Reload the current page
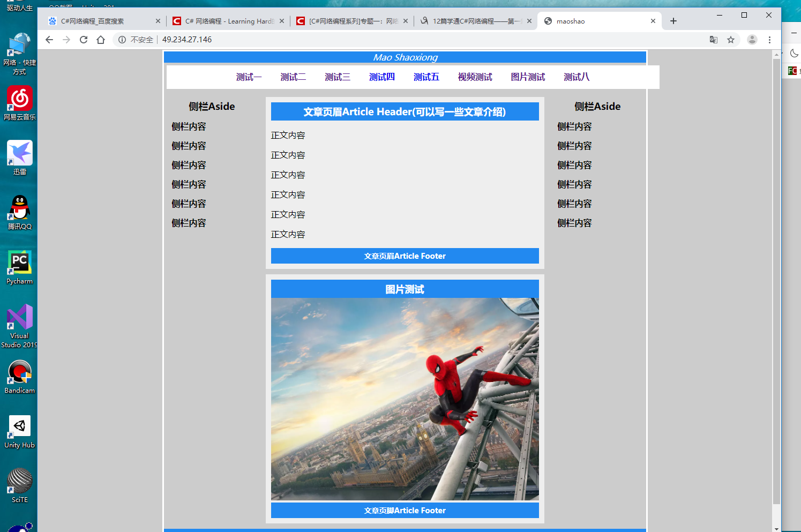This screenshot has height=532, width=801. (84, 40)
